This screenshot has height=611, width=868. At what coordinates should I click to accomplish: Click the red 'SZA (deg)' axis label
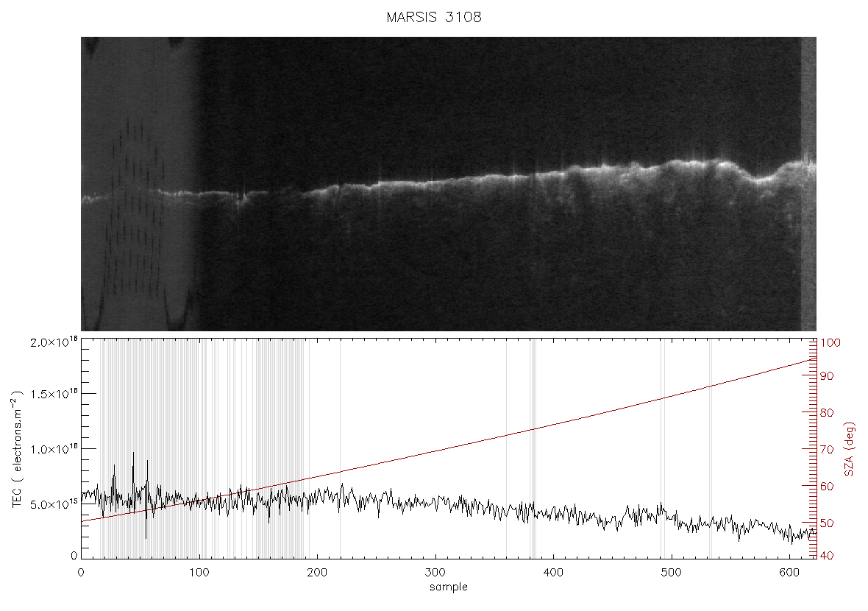click(849, 449)
